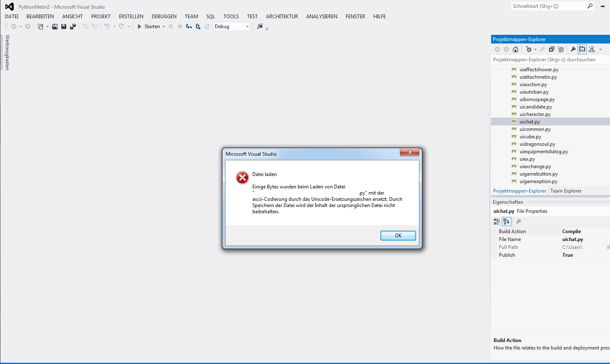The image size is (610, 364).
Task: Toggle Preview Selected Items in explorer toolbar
Action: click(x=582, y=49)
